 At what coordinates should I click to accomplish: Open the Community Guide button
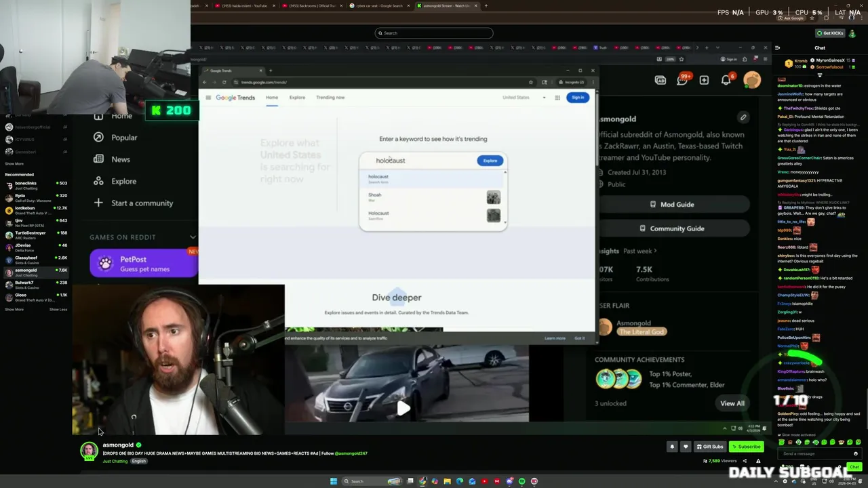[671, 228]
